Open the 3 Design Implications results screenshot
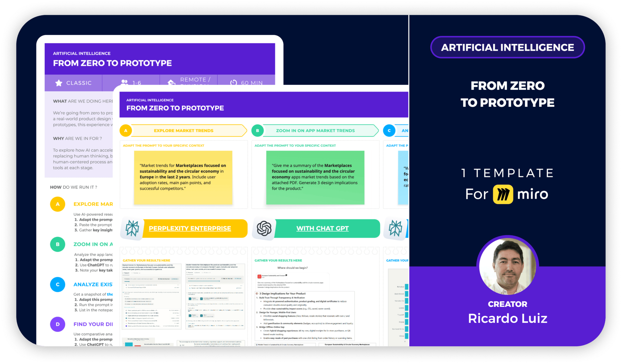This screenshot has width=622, height=364. click(x=305, y=315)
